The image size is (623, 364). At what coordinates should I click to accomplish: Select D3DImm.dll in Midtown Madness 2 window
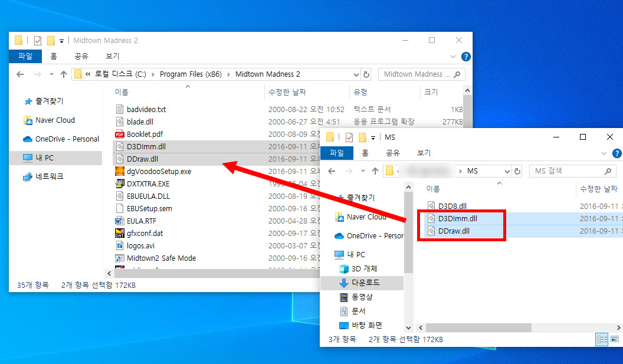click(x=146, y=146)
